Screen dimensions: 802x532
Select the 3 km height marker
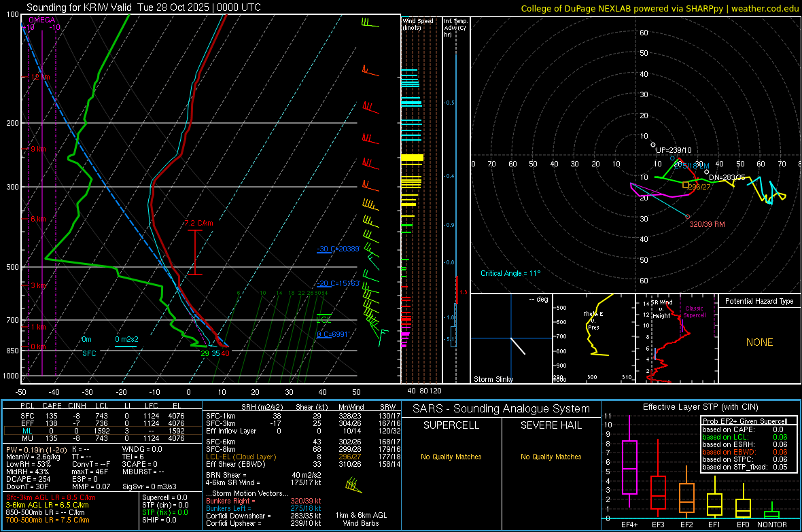pos(38,285)
